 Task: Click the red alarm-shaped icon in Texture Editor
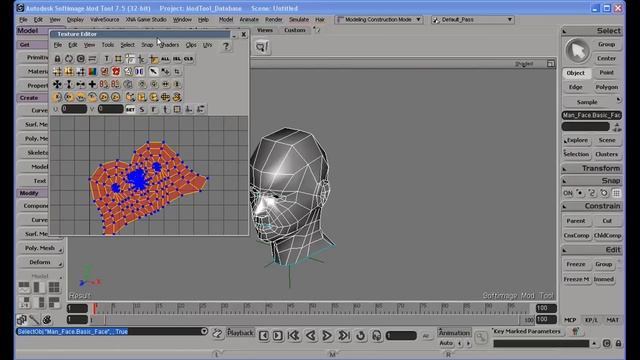point(116,72)
